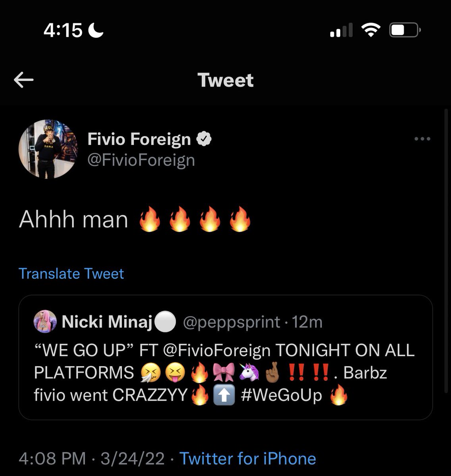The height and width of the screenshot is (476, 451).
Task: Tap the @peppsprint handle
Action: 231,322
